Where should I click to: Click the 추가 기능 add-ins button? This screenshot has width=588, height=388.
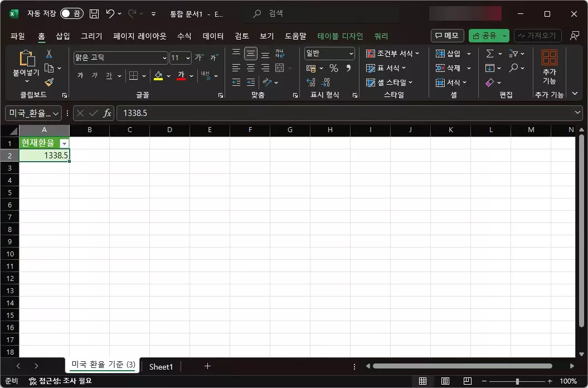click(550, 67)
